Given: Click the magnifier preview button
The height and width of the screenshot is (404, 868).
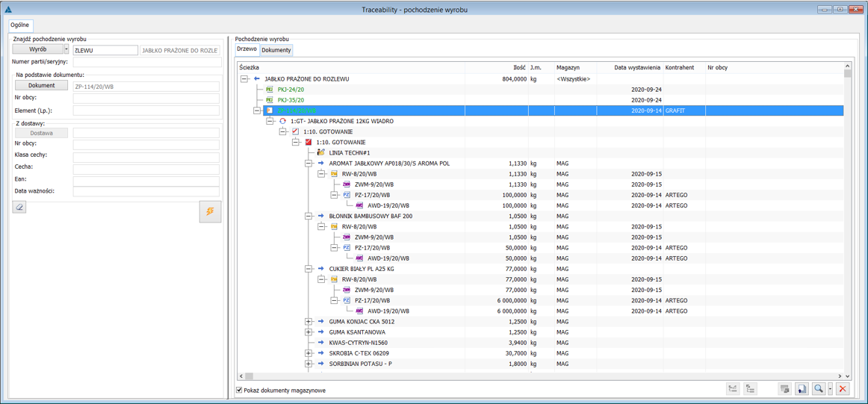Looking at the screenshot, I should point(819,389).
